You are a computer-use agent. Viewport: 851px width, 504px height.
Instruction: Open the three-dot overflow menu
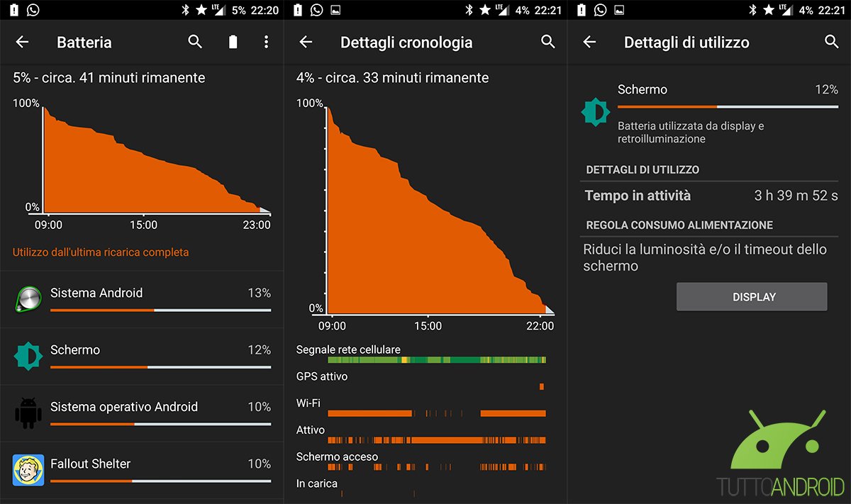[266, 42]
